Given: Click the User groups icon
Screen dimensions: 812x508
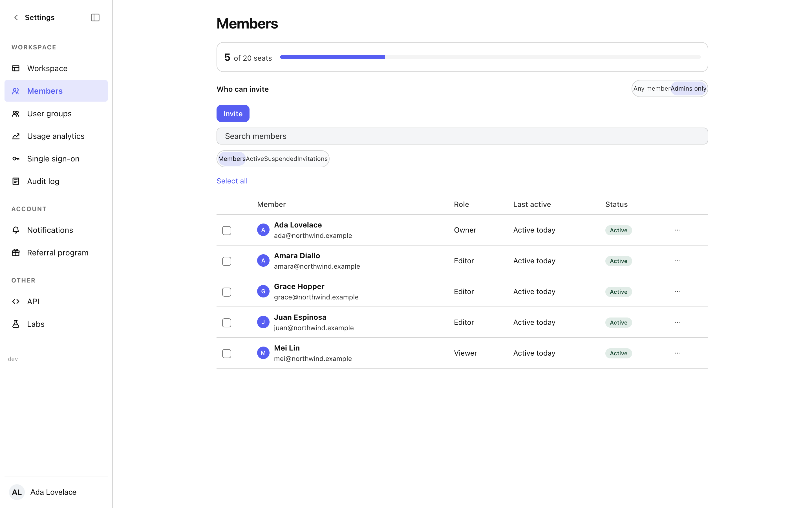Looking at the screenshot, I should point(16,113).
